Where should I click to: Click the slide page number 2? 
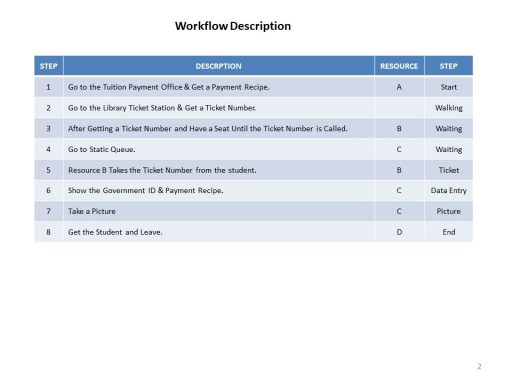(x=479, y=367)
